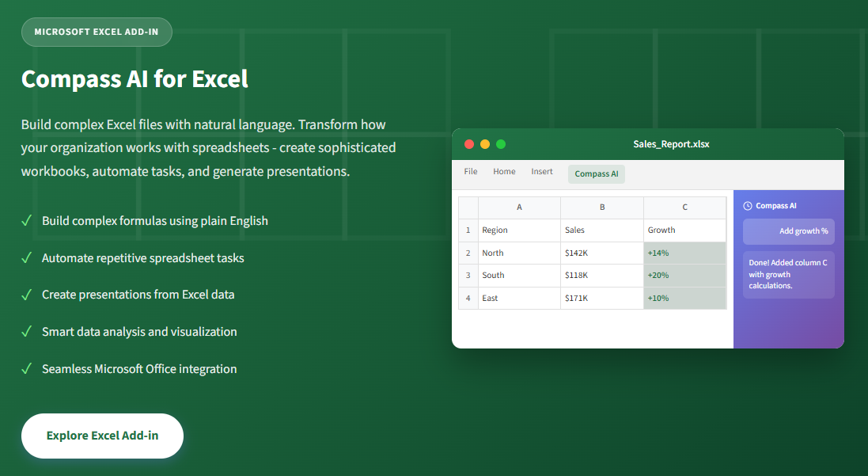Screen dimensions: 868x476
Task: Click the Microsoft Excel Add-in badge
Action: tap(97, 32)
